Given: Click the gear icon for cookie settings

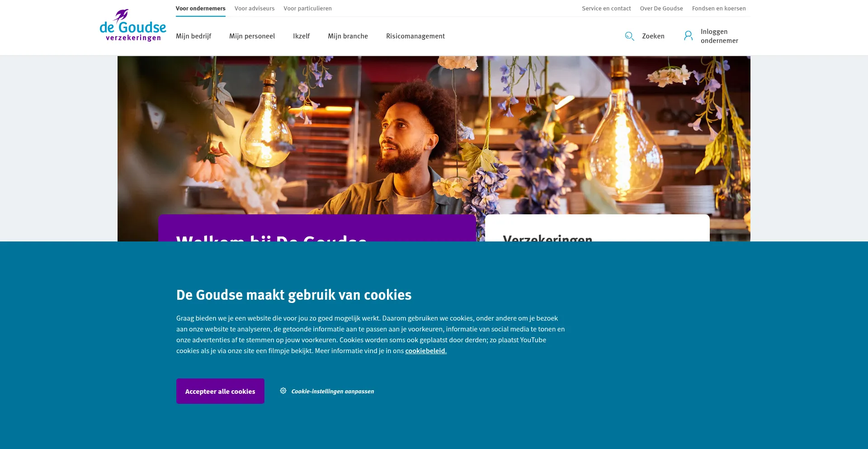Looking at the screenshot, I should (283, 391).
